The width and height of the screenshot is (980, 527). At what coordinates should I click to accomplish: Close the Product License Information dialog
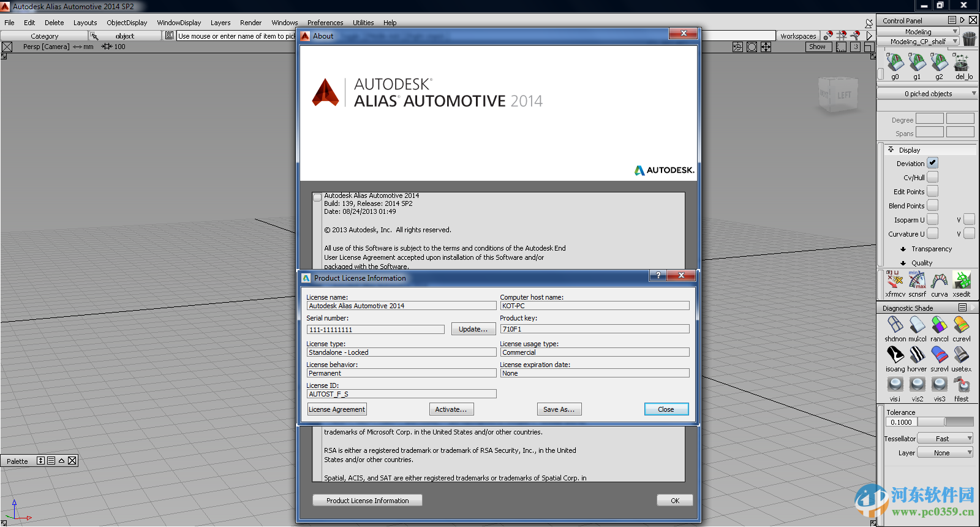click(666, 409)
